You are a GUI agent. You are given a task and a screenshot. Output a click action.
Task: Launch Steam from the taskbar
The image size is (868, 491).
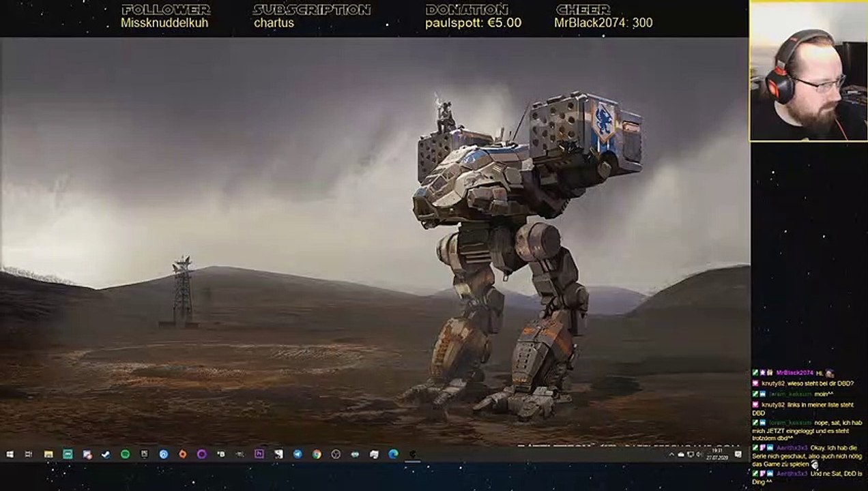pos(106,454)
